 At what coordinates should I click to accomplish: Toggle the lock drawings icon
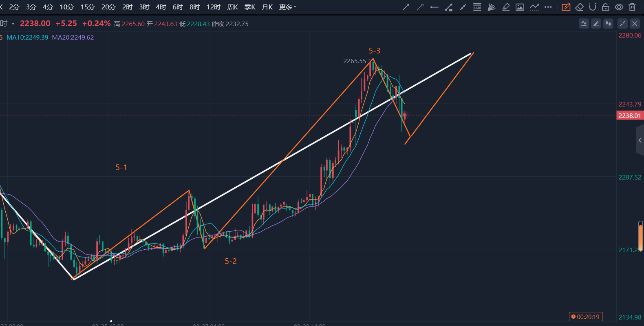pos(606,7)
